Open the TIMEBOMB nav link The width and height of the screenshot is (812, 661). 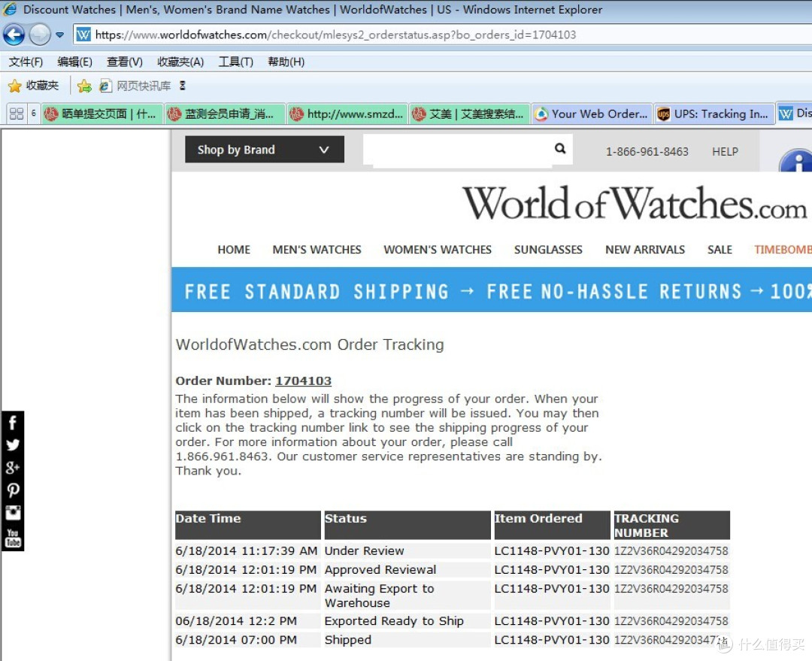point(783,250)
